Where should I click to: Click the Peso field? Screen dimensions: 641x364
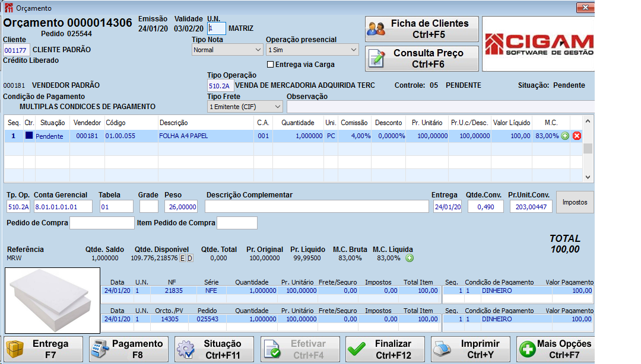[181, 207]
